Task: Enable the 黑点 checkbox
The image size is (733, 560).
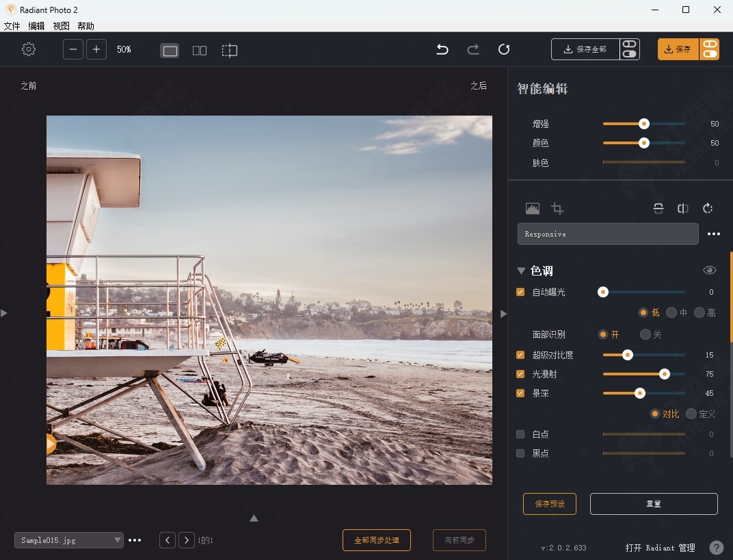Action: click(520, 453)
